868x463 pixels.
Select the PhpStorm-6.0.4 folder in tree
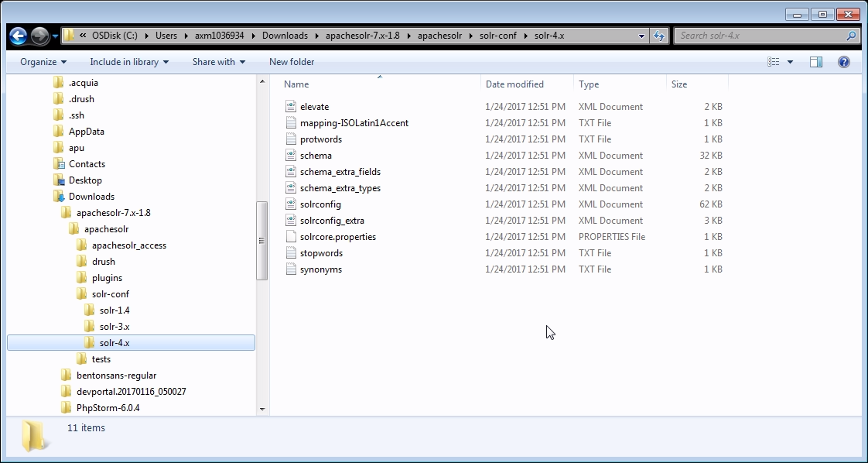tap(108, 408)
